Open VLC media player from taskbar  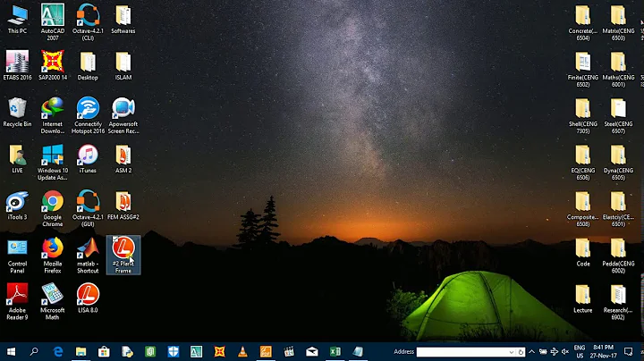(x=242, y=351)
